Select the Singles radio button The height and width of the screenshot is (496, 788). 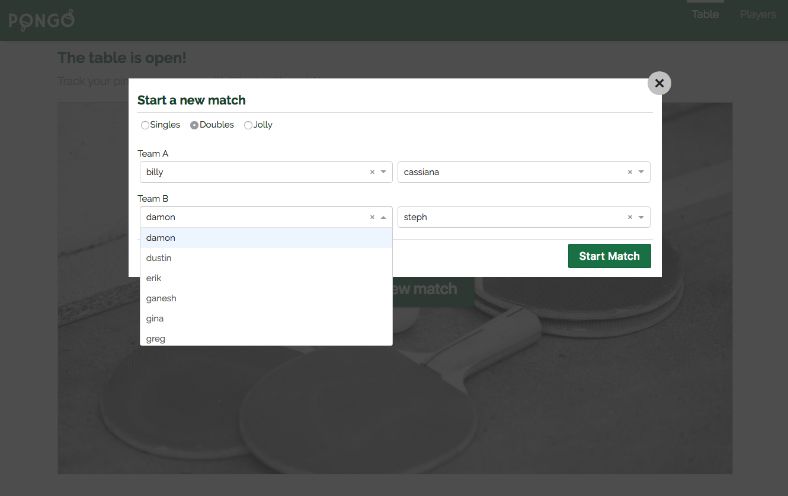pos(145,125)
